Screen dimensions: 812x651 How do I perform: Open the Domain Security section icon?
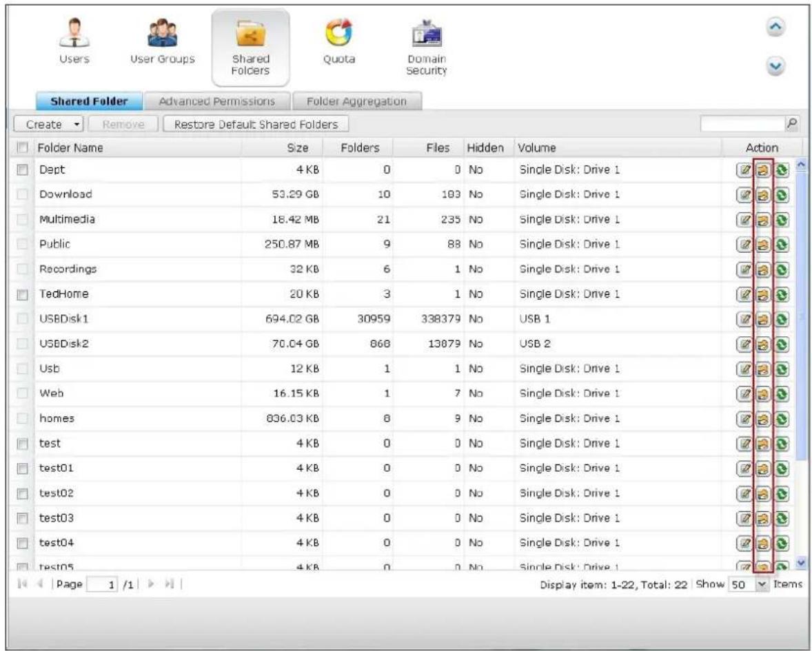point(426,48)
